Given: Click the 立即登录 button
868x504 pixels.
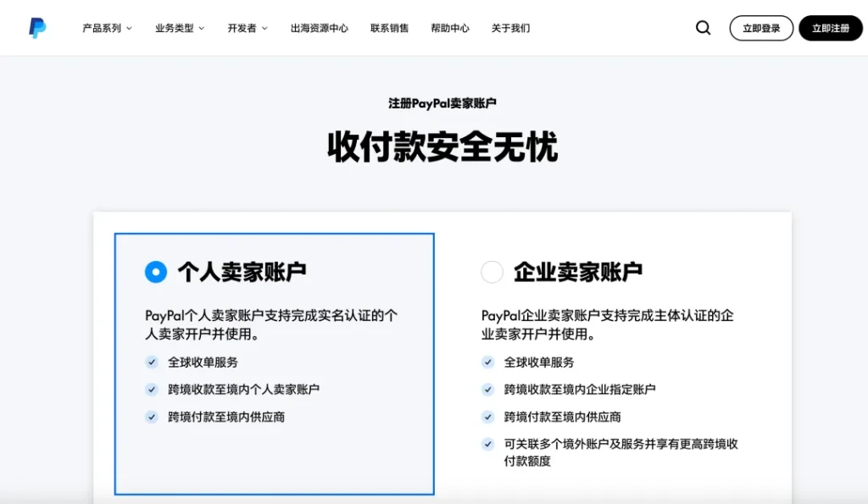Looking at the screenshot, I should point(760,27).
